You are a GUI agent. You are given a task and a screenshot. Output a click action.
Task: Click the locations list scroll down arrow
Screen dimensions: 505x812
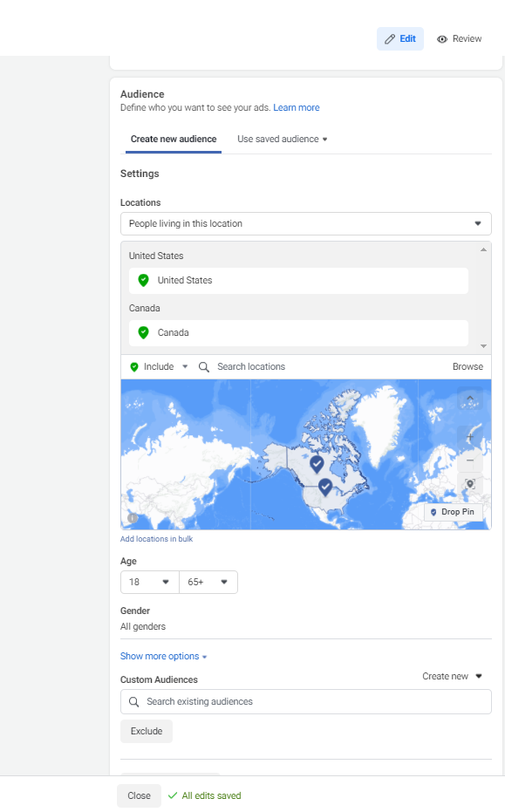[483, 346]
